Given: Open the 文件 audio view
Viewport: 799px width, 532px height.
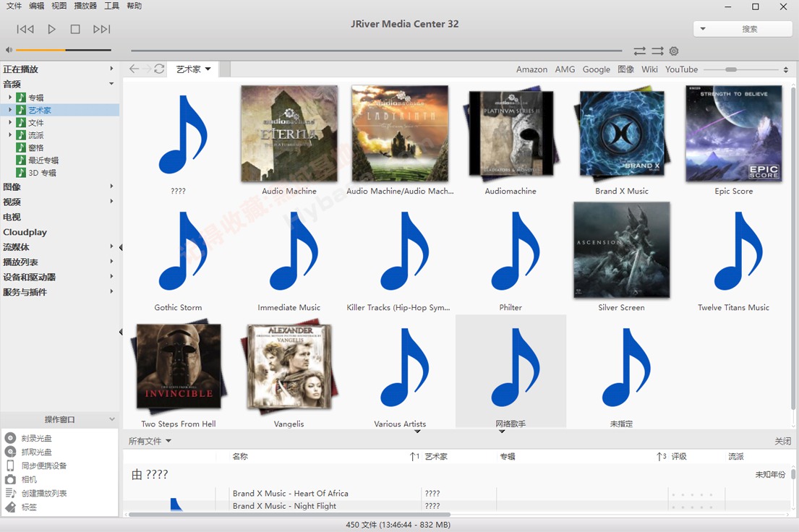Looking at the screenshot, I should tap(35, 122).
